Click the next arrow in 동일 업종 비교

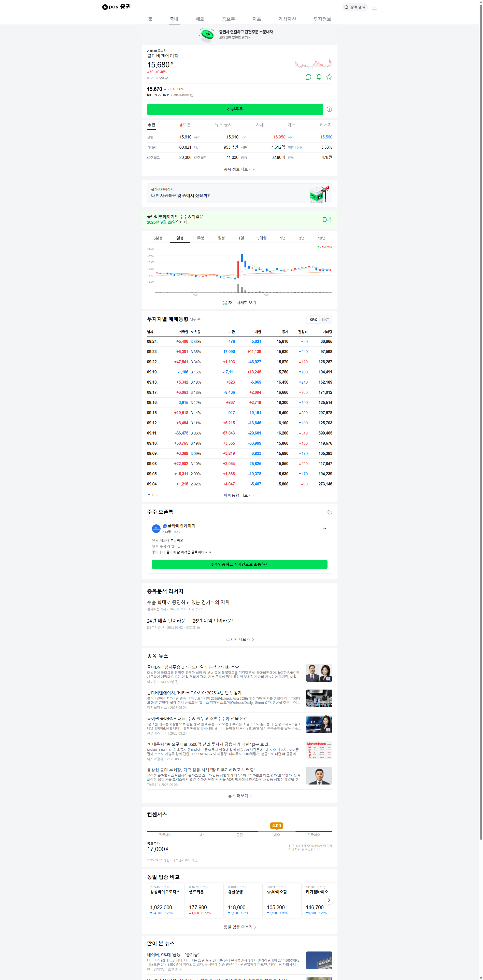tap(329, 900)
